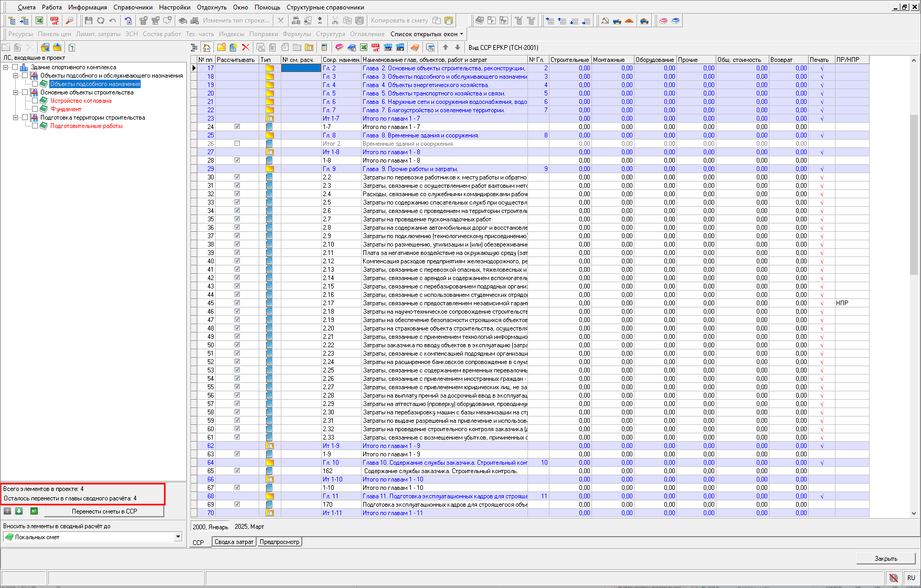Viewport: 921px width, 588px height.
Task: Open the Локальных смет dropdown
Action: click(x=178, y=537)
